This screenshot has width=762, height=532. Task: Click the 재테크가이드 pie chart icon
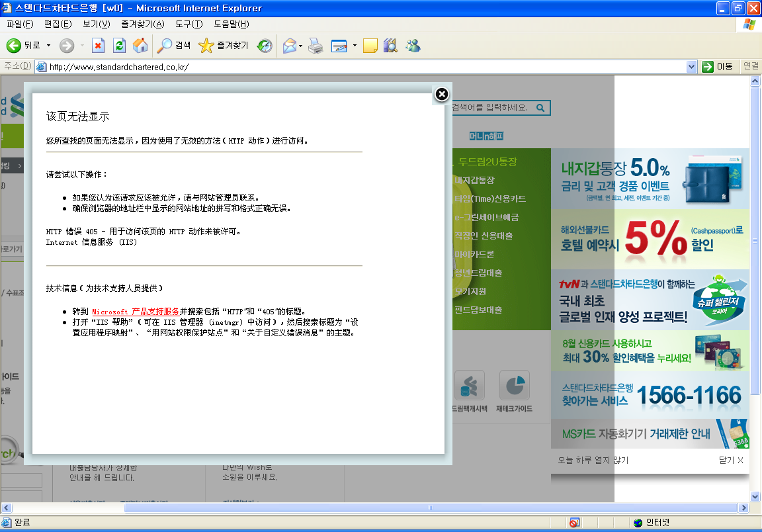click(515, 386)
